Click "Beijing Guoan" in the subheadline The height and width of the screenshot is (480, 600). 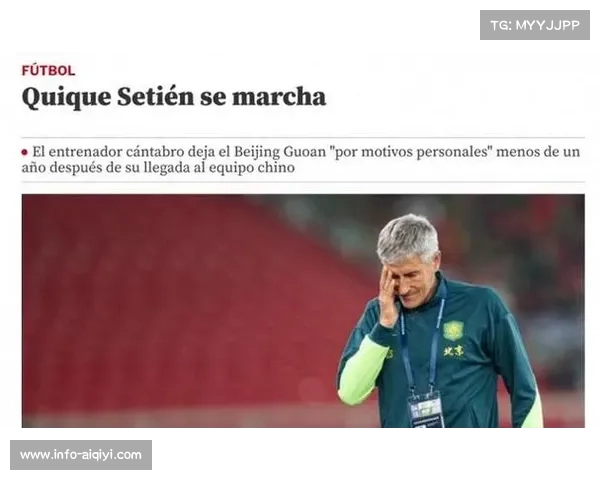click(x=280, y=152)
